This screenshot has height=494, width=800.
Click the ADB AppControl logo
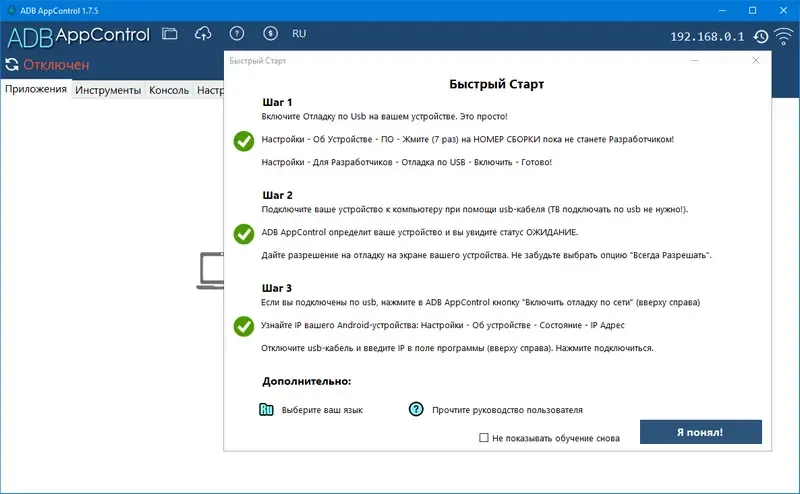79,36
